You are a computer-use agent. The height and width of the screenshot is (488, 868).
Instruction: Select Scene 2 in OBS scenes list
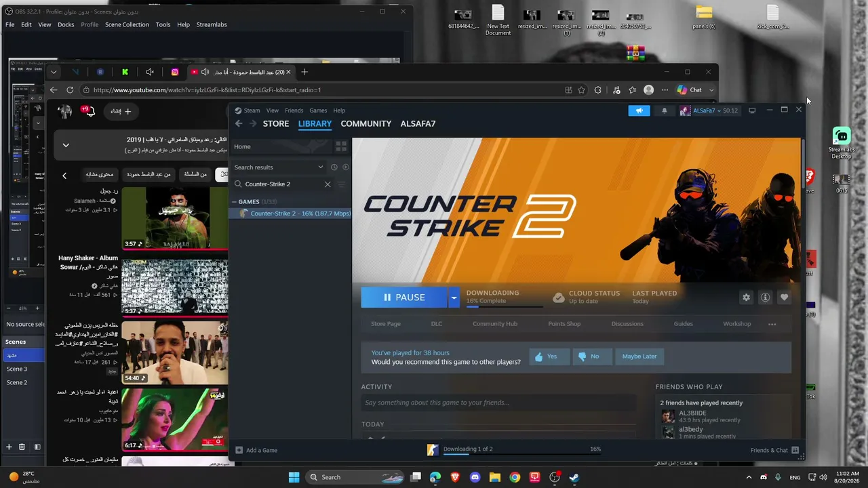18,383
